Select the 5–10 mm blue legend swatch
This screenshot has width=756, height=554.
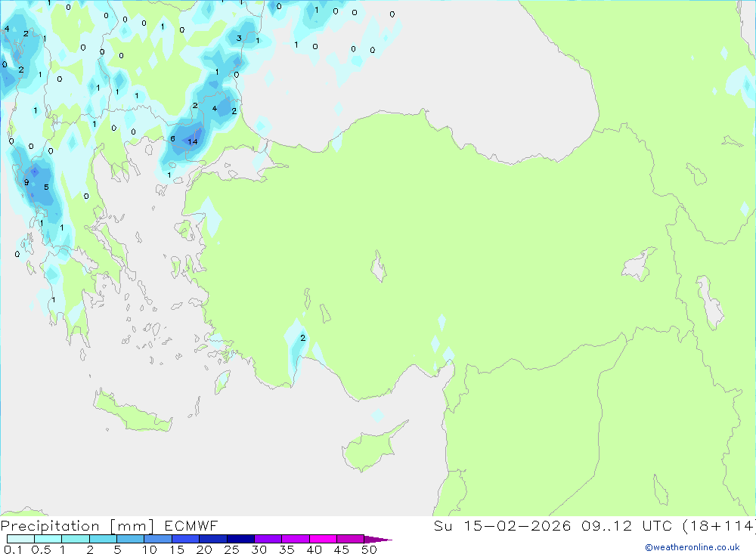click(130, 539)
